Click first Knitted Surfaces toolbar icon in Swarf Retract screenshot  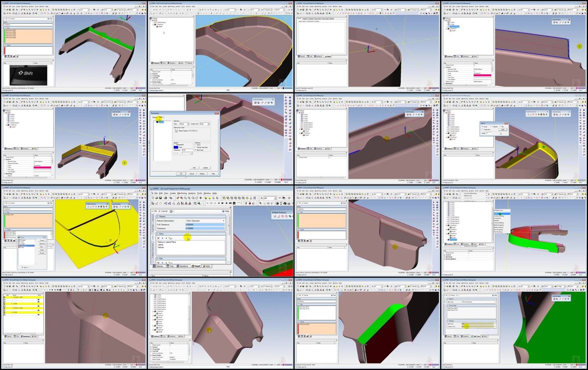pyautogui.click(x=275, y=216)
